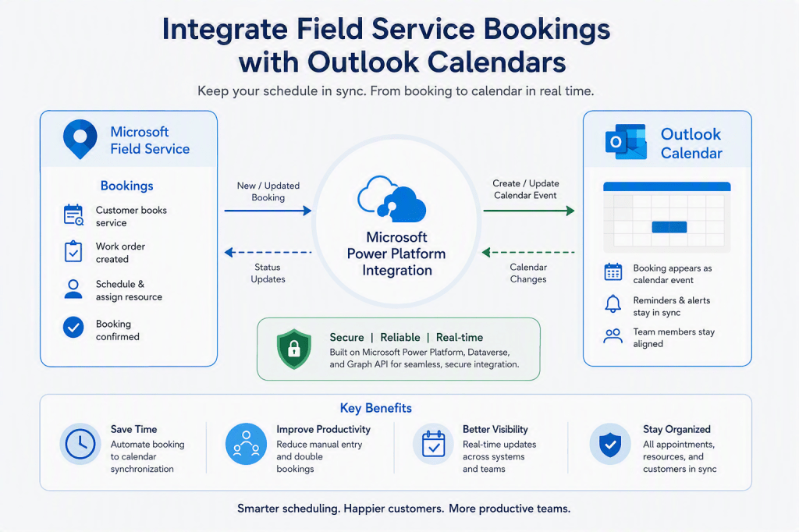Viewport: 799px width, 532px height.
Task: Click 'Microsoft Power Platform Integration' text
Action: [x=396, y=254]
